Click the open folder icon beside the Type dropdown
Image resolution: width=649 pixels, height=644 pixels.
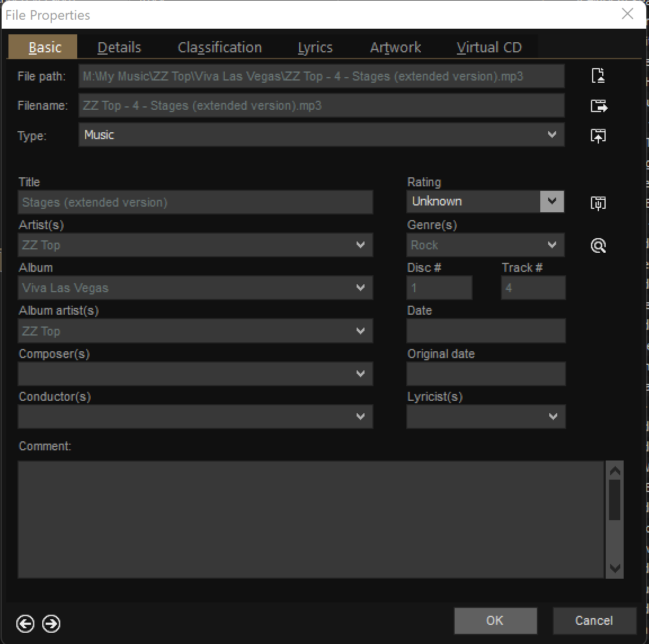[598, 135]
